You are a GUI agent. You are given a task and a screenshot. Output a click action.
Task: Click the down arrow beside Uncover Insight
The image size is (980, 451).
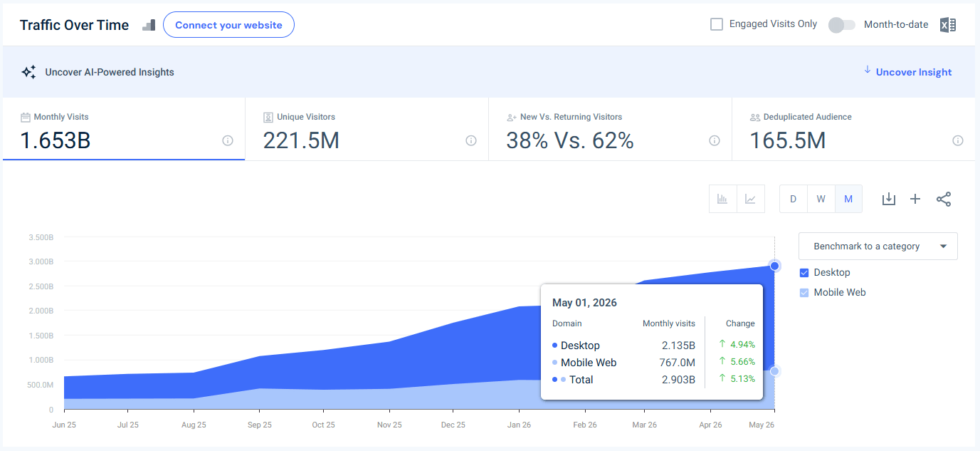tap(868, 70)
